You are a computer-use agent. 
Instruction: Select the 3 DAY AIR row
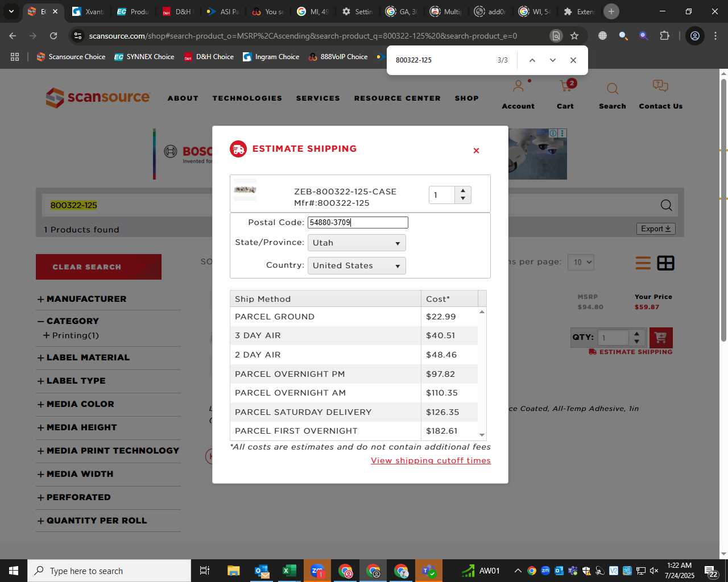[x=354, y=335]
